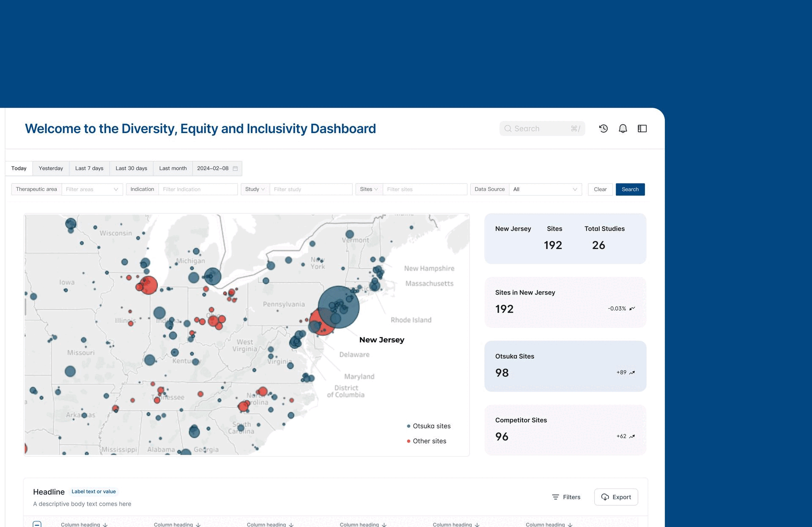Click the notifications bell icon
The image size is (812, 527).
[623, 128]
